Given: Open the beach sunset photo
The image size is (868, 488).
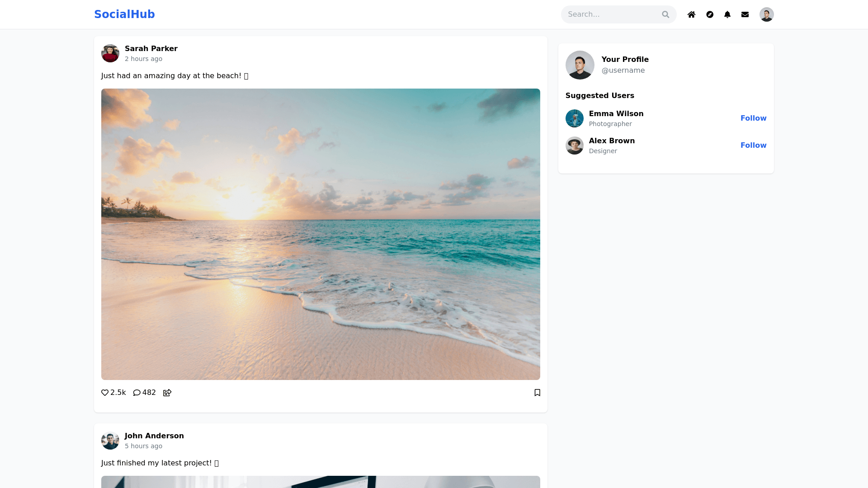Looking at the screenshot, I should click(x=321, y=234).
